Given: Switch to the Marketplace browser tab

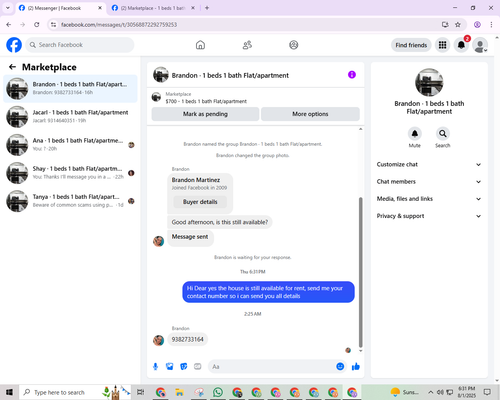Looking at the screenshot, I should (153, 8).
